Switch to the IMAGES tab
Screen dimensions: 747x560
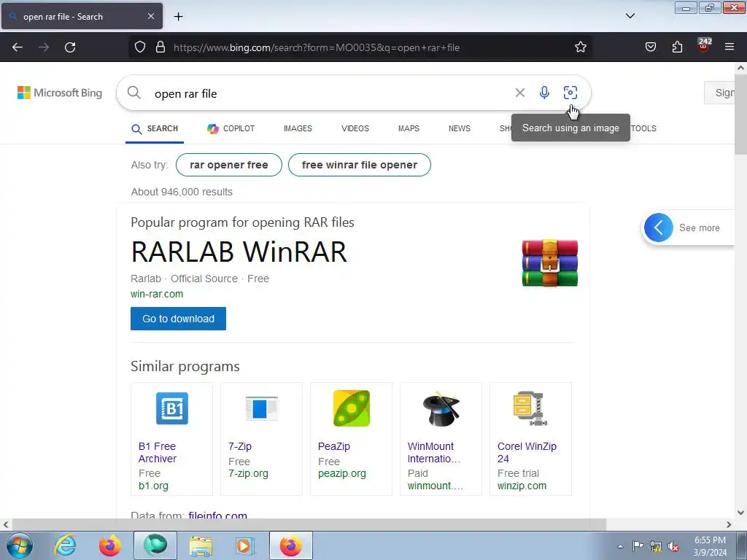298,128
